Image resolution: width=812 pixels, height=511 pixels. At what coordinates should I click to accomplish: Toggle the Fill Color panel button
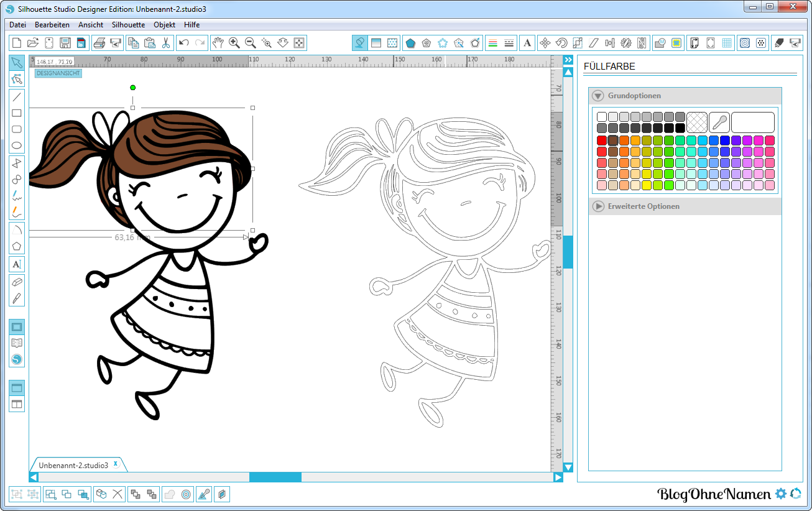tap(359, 43)
